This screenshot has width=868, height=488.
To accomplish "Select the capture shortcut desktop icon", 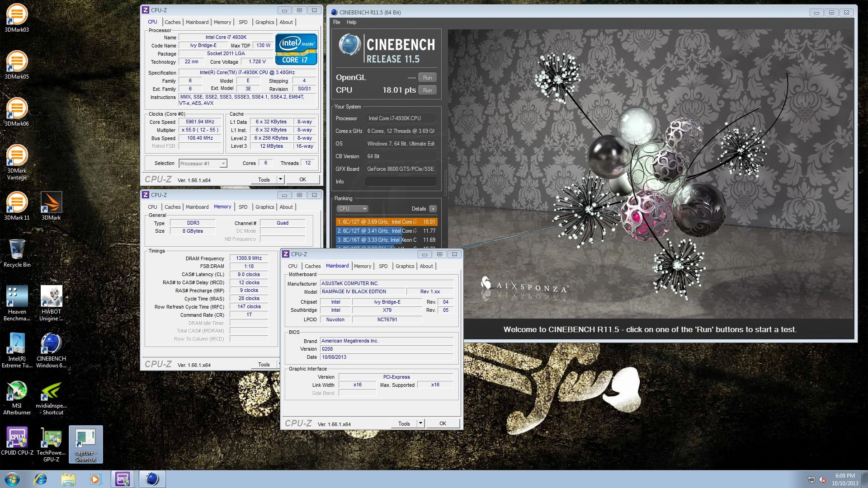I will point(85,444).
